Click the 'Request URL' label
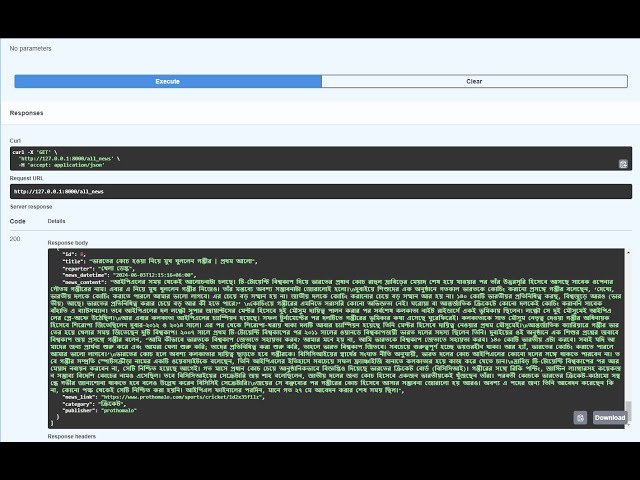640x480 pixels. tap(27, 178)
